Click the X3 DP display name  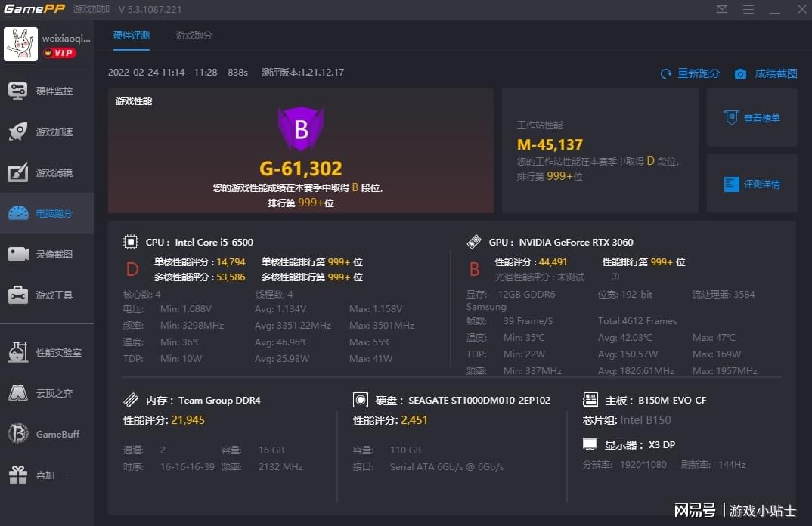point(662,444)
